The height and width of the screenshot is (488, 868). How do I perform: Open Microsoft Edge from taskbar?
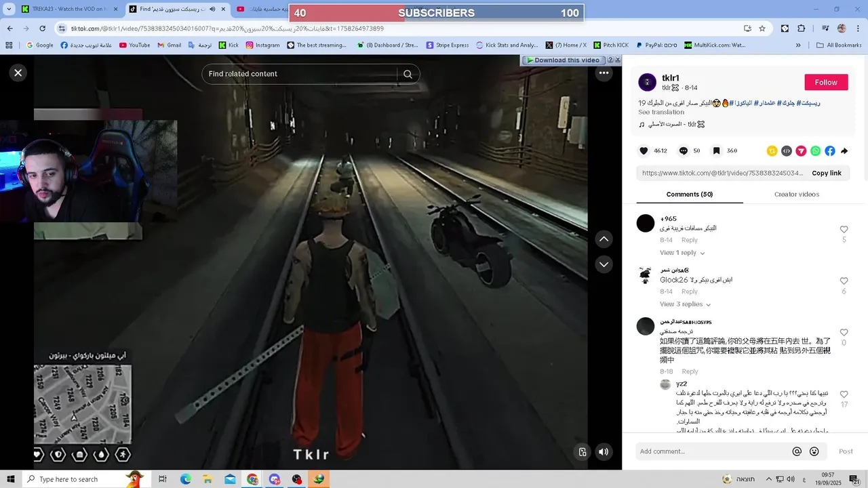coord(186,479)
